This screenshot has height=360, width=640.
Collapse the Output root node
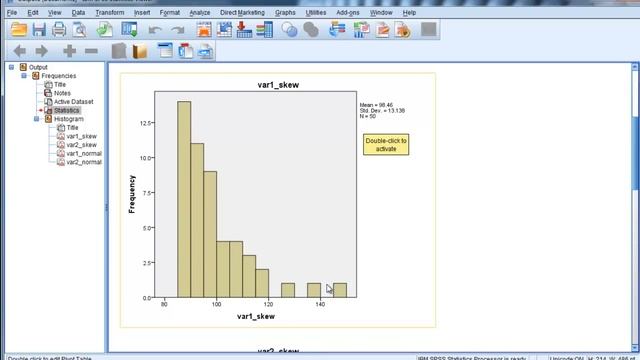[x=11, y=67]
